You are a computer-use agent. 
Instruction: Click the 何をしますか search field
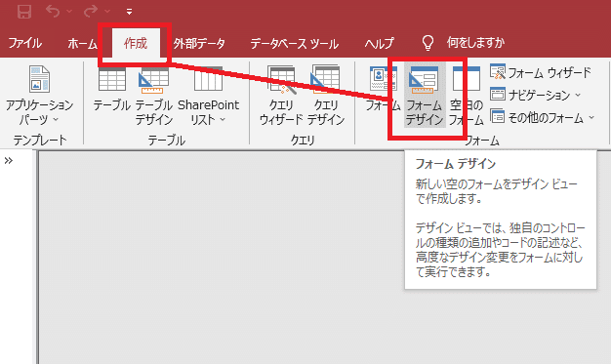[475, 43]
